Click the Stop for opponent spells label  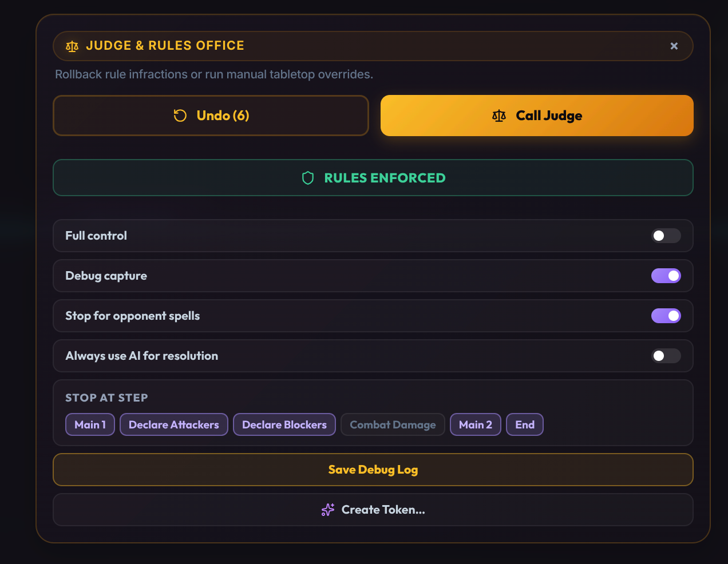[x=133, y=316]
